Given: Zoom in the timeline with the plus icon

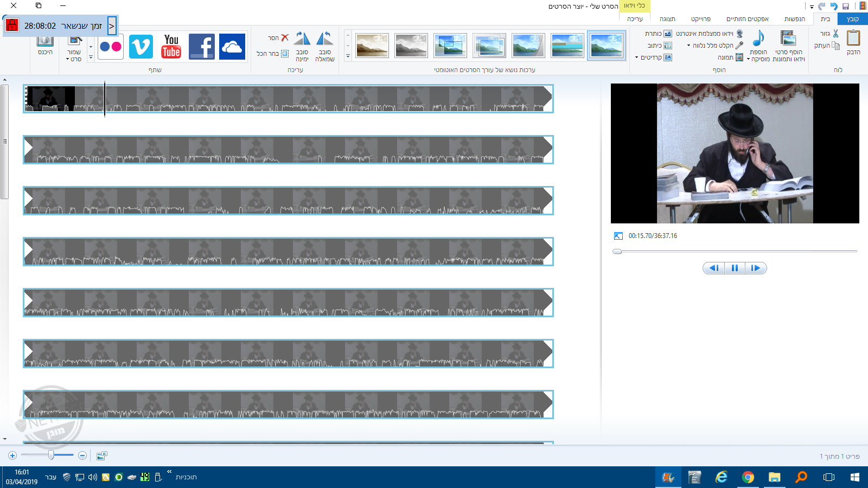Looking at the screenshot, I should [12, 455].
